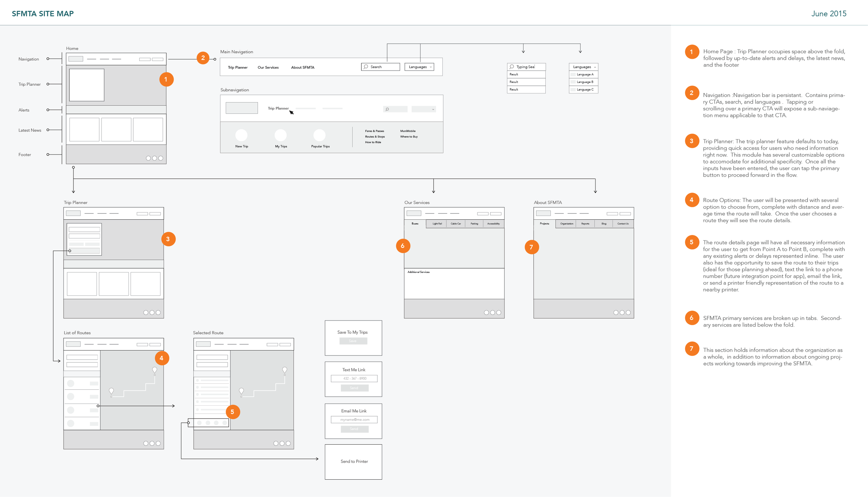Click the 432 - 367 - 8900 phone field

(x=354, y=378)
